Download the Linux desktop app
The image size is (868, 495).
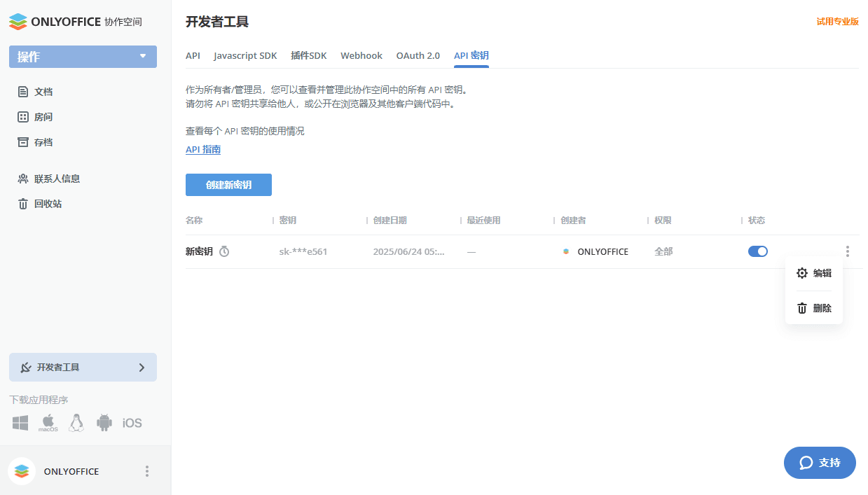point(76,423)
